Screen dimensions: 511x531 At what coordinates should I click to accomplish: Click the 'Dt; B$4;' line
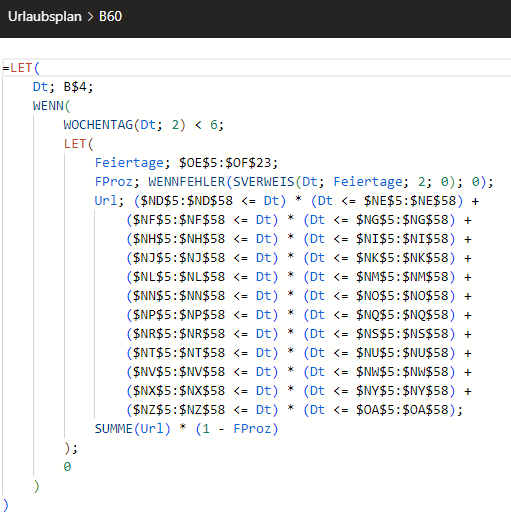pos(63,87)
